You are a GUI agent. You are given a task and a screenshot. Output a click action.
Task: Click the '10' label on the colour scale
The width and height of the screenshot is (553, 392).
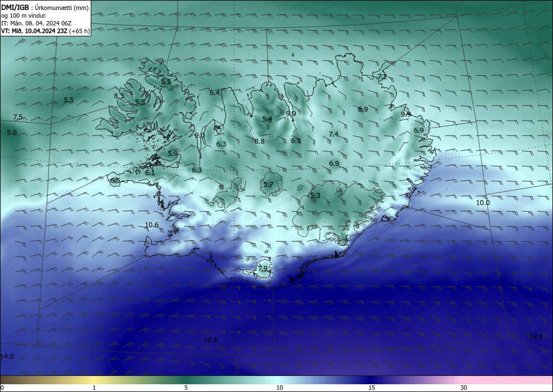(x=280, y=388)
